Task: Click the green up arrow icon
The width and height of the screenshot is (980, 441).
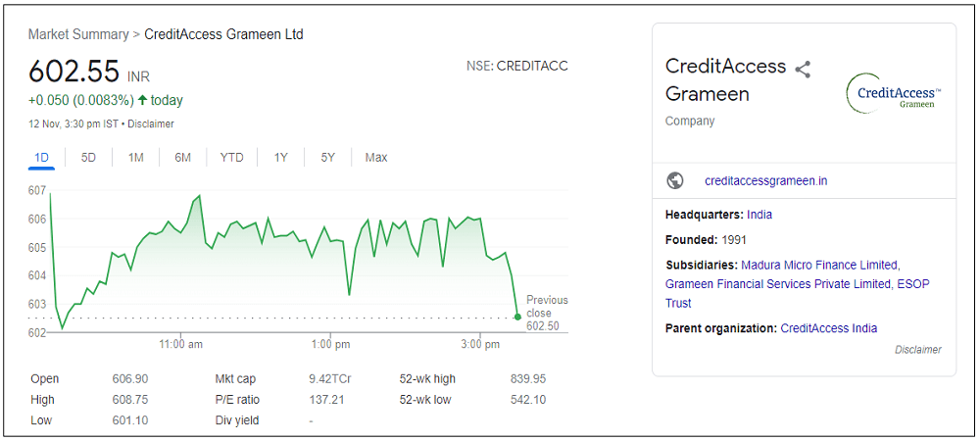Action: [x=142, y=100]
